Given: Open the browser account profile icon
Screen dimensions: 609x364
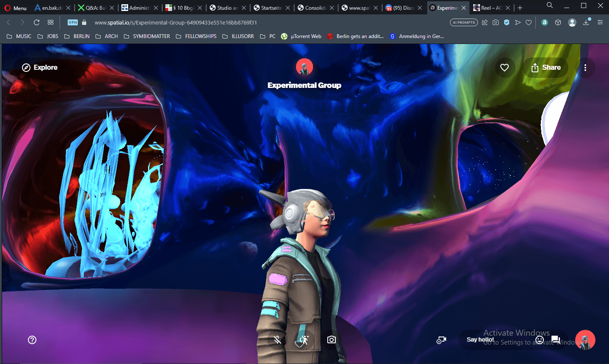Looking at the screenshot, I should coord(572,22).
